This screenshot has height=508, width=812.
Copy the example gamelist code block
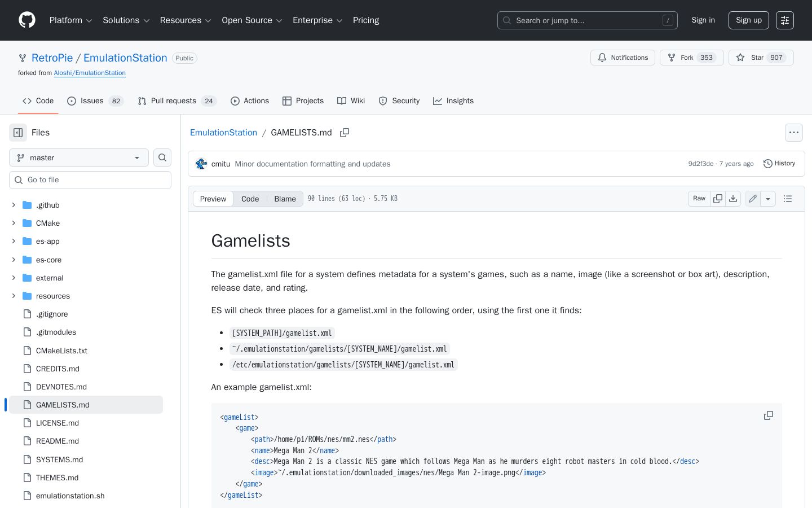(x=769, y=415)
